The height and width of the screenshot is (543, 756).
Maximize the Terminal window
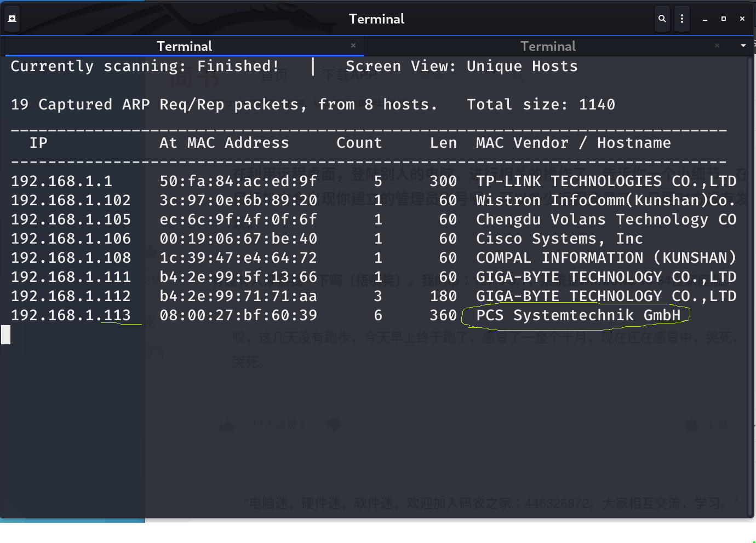point(724,19)
